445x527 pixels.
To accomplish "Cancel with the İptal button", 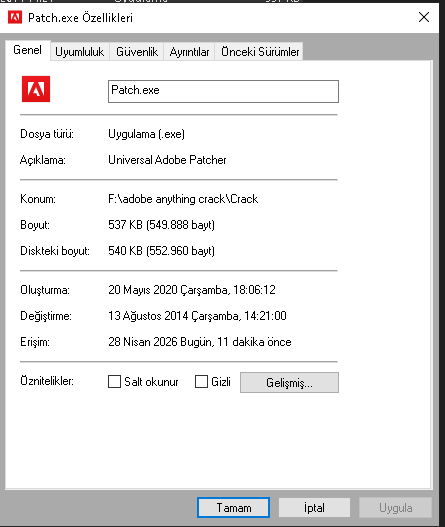I will coord(314,508).
